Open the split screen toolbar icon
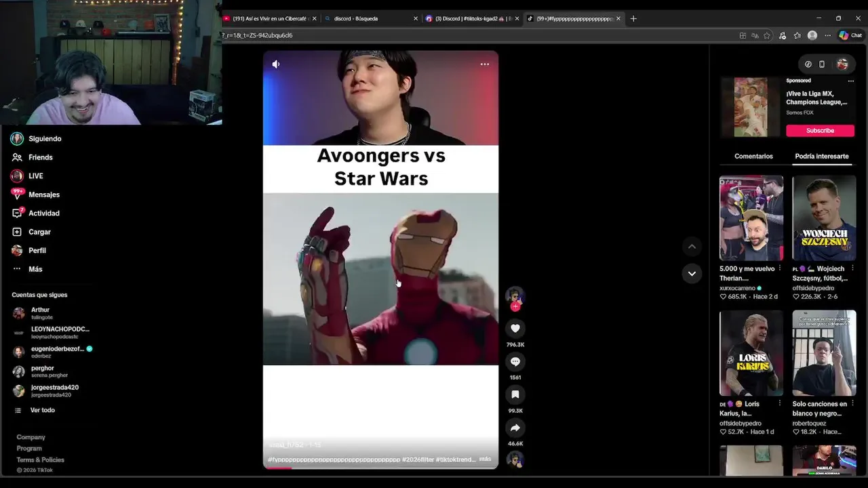The height and width of the screenshot is (488, 868). pos(743,35)
